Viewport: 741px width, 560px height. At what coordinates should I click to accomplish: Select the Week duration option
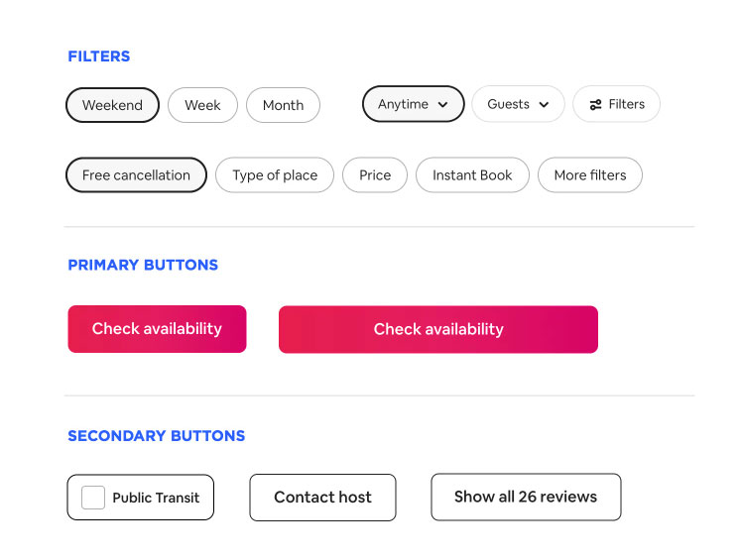[x=202, y=105]
